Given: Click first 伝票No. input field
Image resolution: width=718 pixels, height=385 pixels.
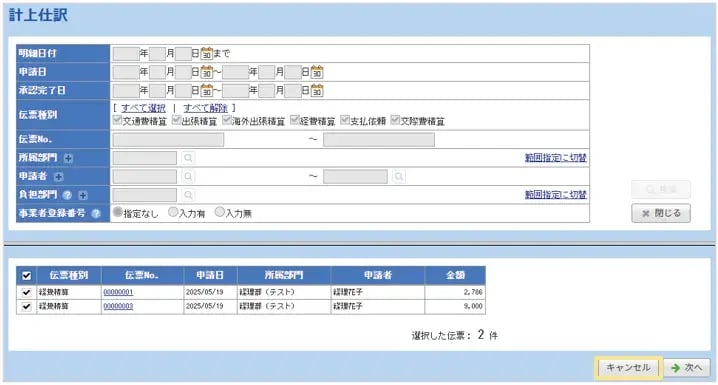Looking at the screenshot, I should (169, 140).
